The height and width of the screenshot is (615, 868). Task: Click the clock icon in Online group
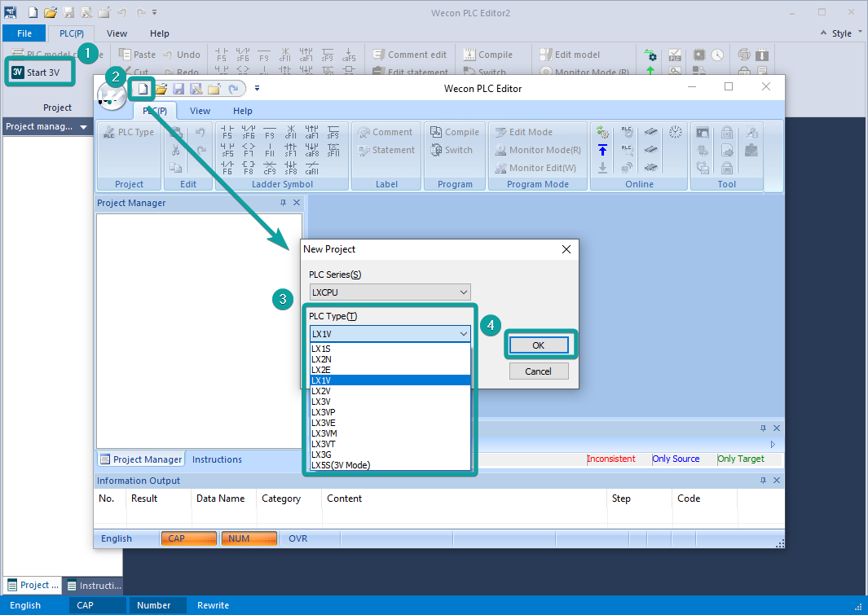[x=676, y=132]
